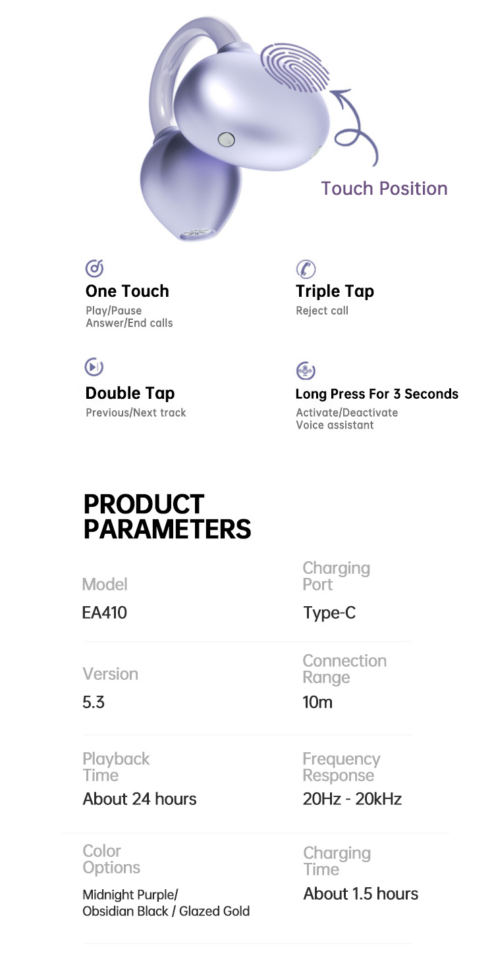
Task: Click the One Touch play/pause icon
Action: point(94,268)
